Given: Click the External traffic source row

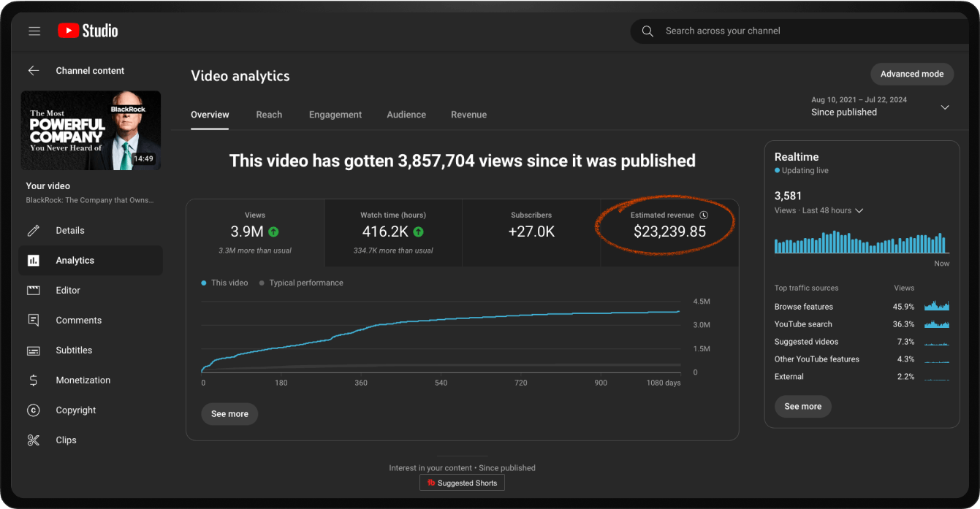Looking at the screenshot, I should pyautogui.click(x=862, y=377).
